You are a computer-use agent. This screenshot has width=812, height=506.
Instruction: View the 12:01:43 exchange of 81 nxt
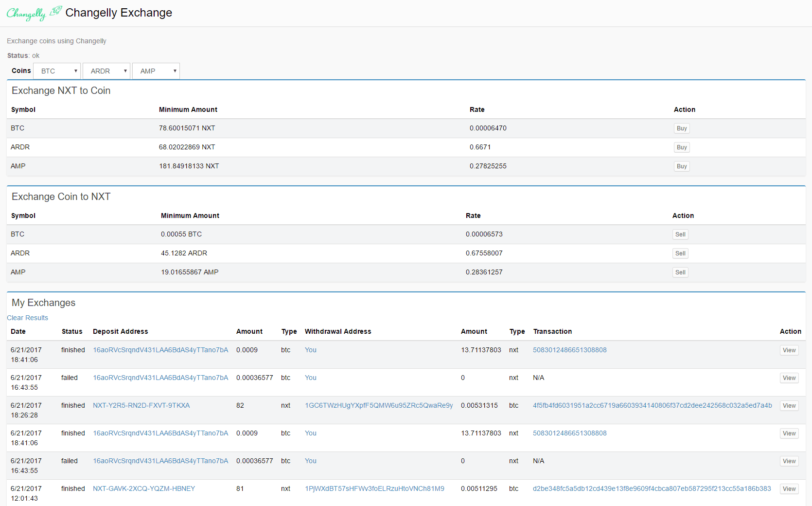(789, 489)
